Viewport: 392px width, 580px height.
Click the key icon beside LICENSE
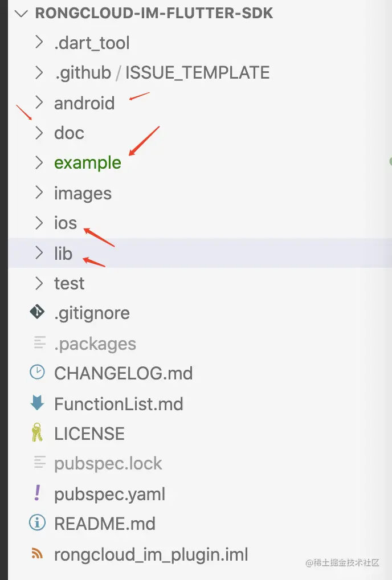(x=37, y=434)
